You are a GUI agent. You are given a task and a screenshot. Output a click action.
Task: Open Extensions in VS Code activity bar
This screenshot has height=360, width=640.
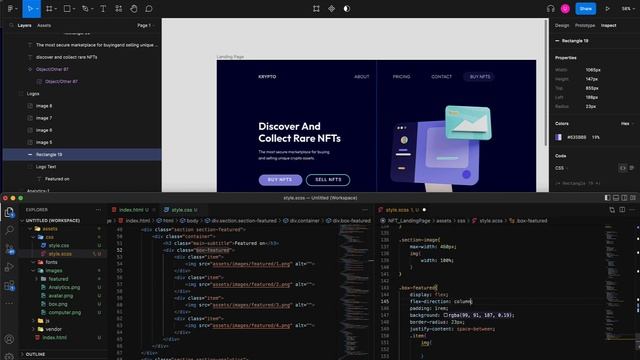tap(9, 285)
